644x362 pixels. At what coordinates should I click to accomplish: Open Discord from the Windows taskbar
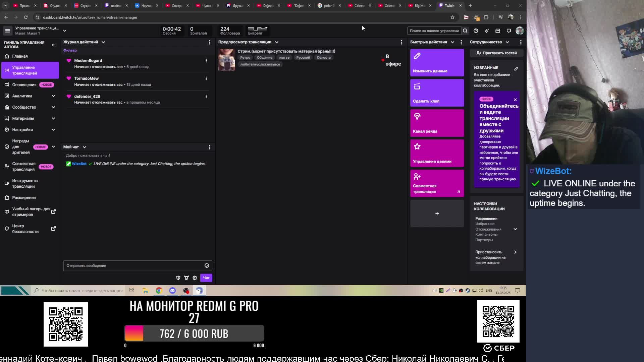[x=172, y=291]
